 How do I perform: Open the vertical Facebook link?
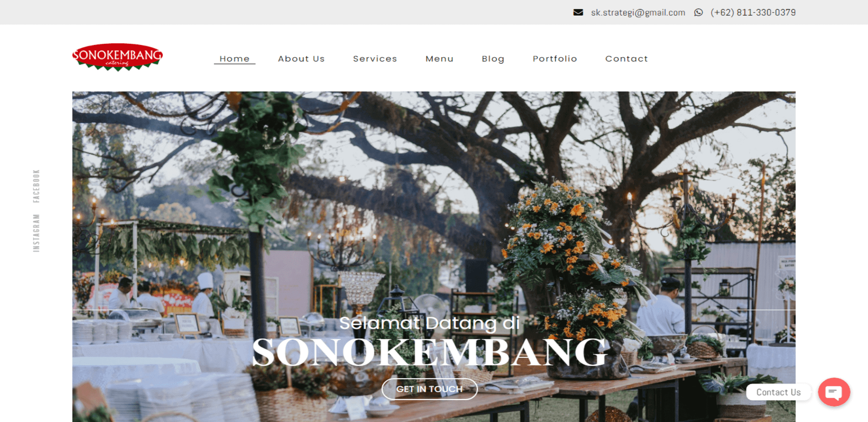pos(37,186)
